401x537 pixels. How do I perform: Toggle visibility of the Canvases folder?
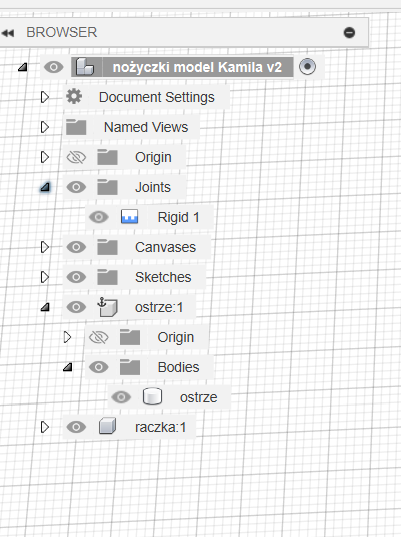76,247
